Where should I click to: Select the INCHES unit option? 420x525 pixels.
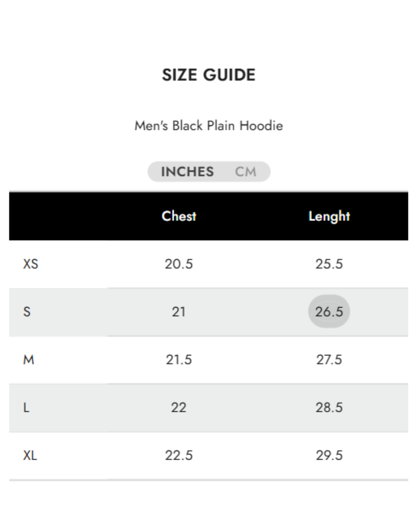tap(187, 171)
